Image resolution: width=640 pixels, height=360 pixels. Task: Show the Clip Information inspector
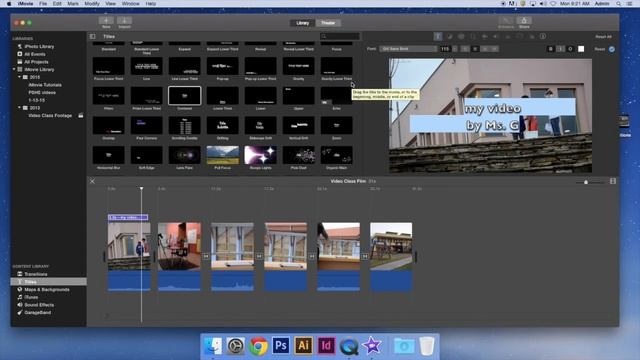coord(543,36)
